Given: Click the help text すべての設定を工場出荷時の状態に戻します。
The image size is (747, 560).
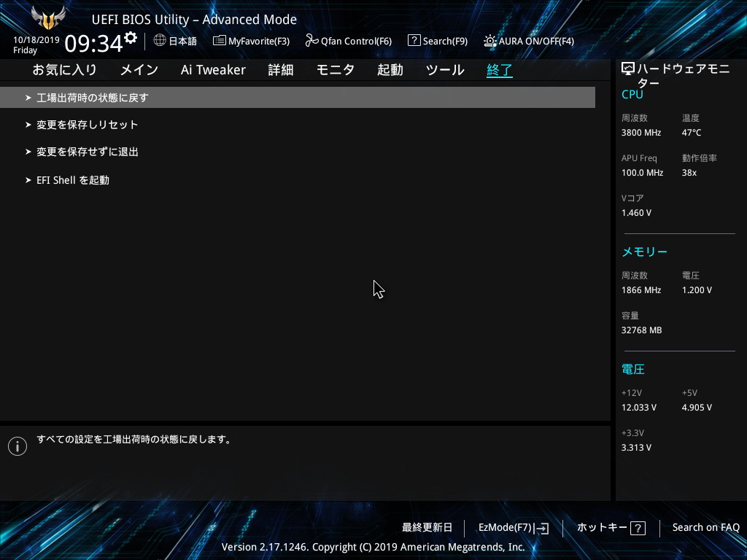Looking at the screenshot, I should coord(134,440).
